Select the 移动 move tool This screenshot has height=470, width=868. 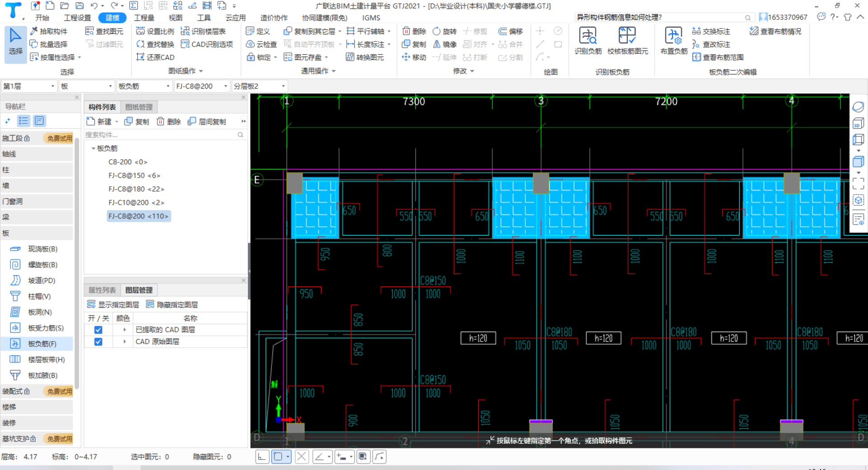[x=414, y=57]
